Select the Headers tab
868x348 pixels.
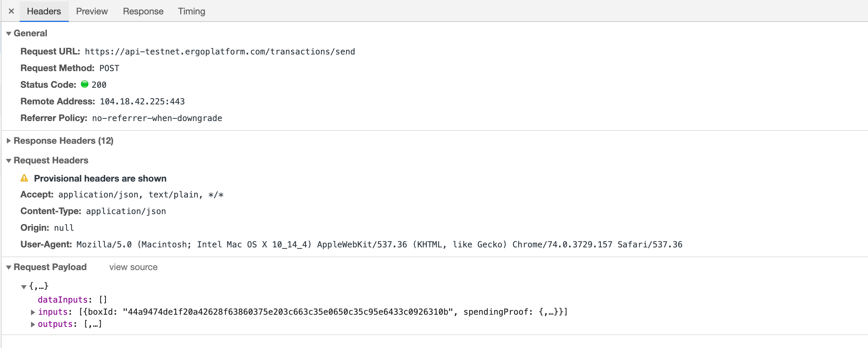click(x=43, y=11)
